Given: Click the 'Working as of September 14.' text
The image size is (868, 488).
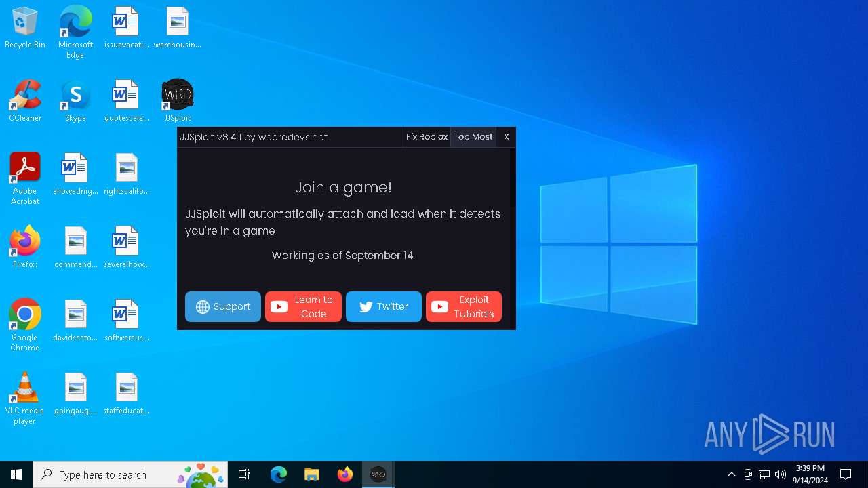Looking at the screenshot, I should click(x=343, y=256).
